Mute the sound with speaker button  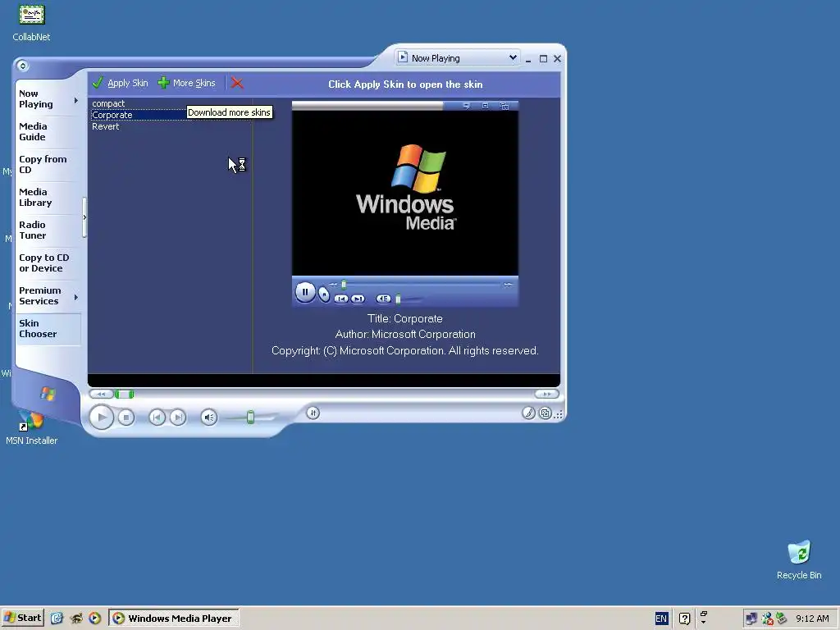pyautogui.click(x=209, y=418)
